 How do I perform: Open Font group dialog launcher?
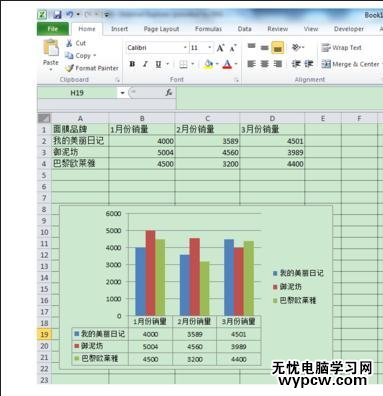[236, 80]
